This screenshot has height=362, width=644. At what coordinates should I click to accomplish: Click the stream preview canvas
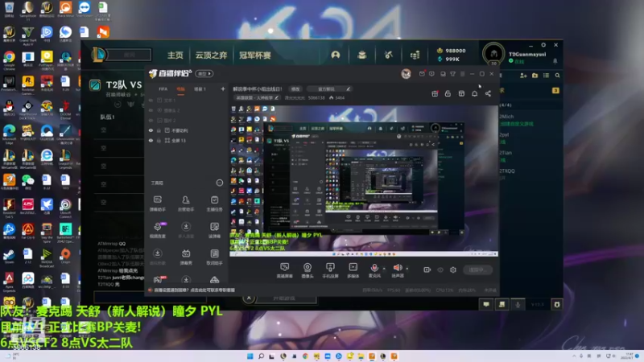tap(364, 180)
